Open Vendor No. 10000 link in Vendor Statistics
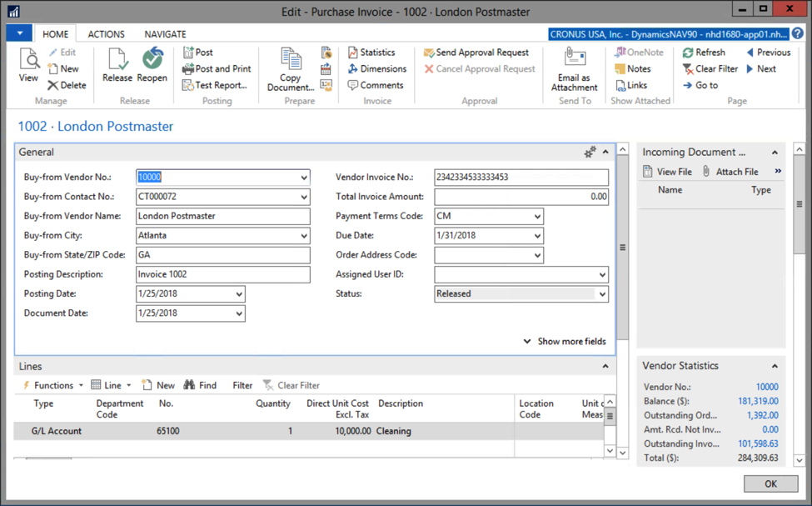The height and width of the screenshot is (506, 812). pyautogui.click(x=767, y=387)
